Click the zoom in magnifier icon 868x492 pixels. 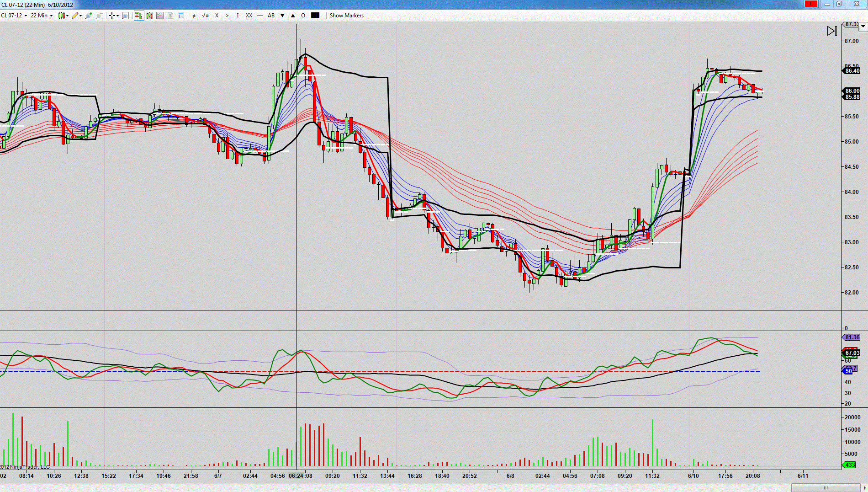[89, 16]
